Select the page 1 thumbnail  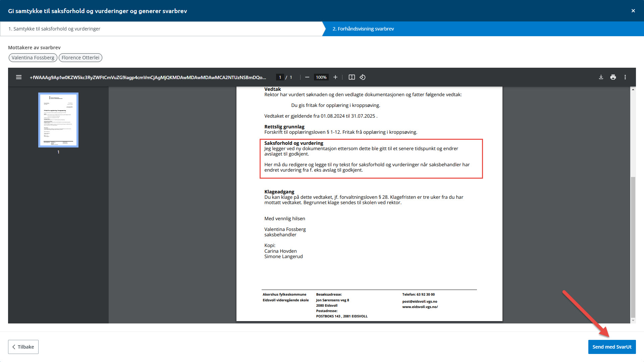[x=58, y=120]
